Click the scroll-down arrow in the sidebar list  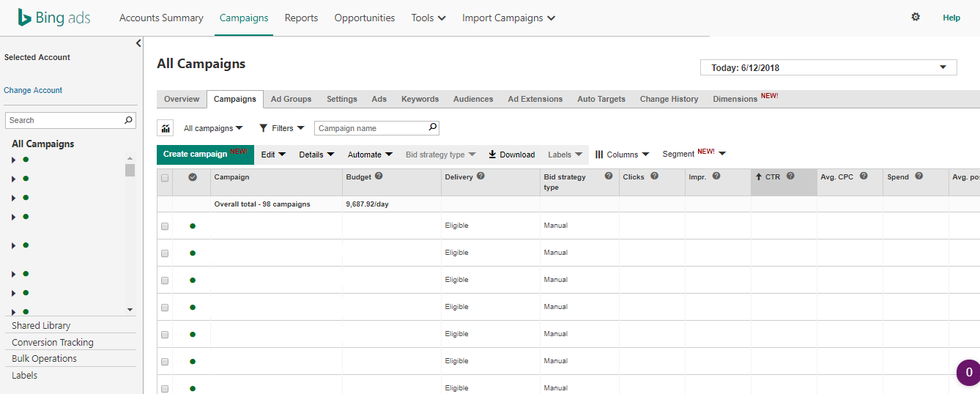130,310
